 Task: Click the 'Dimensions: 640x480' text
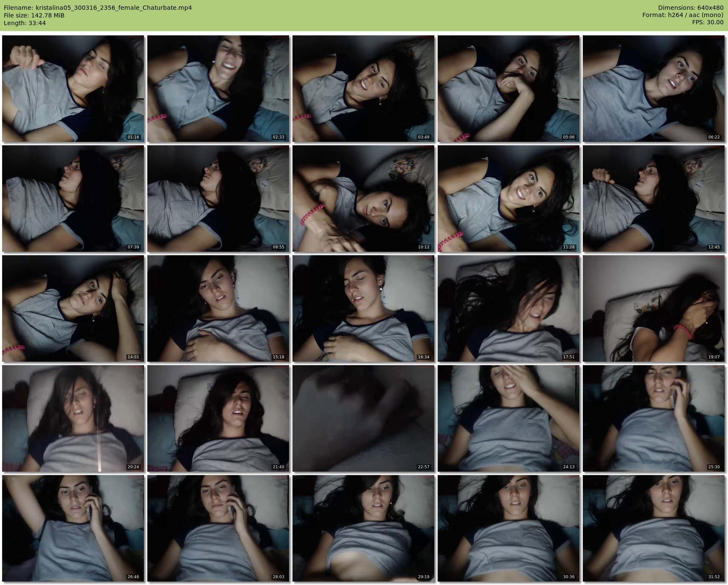tap(691, 8)
